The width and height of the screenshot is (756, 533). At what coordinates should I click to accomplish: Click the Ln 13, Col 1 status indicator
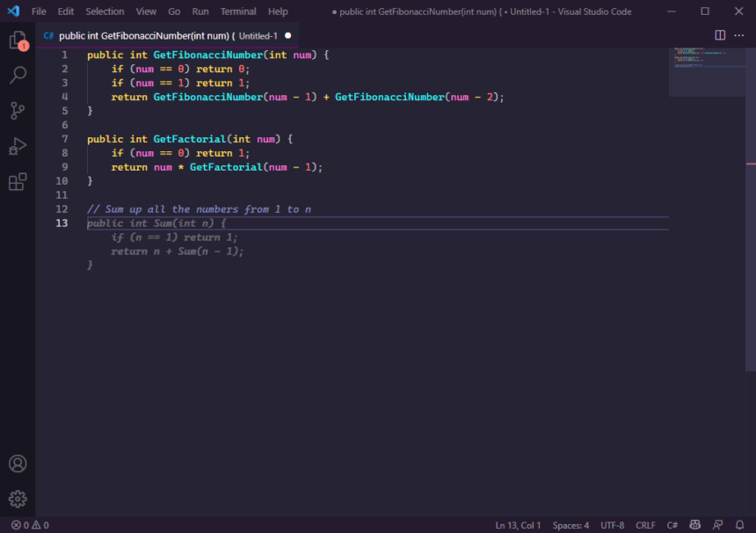518,525
